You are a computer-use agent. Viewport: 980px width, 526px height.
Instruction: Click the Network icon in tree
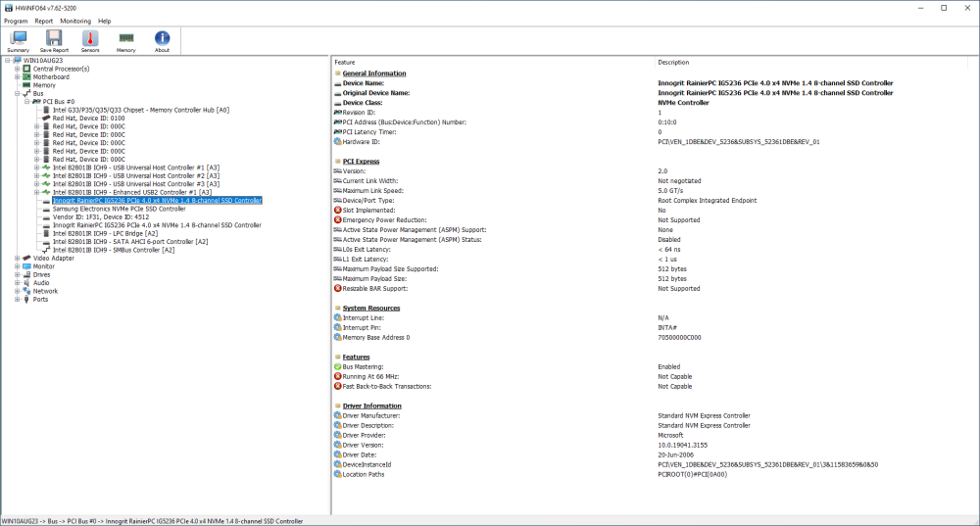26,291
